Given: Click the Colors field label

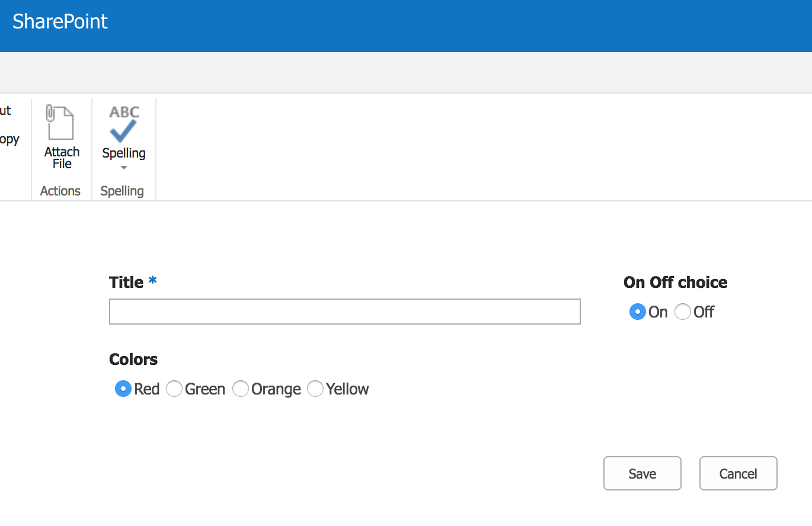Looking at the screenshot, I should tap(133, 360).
